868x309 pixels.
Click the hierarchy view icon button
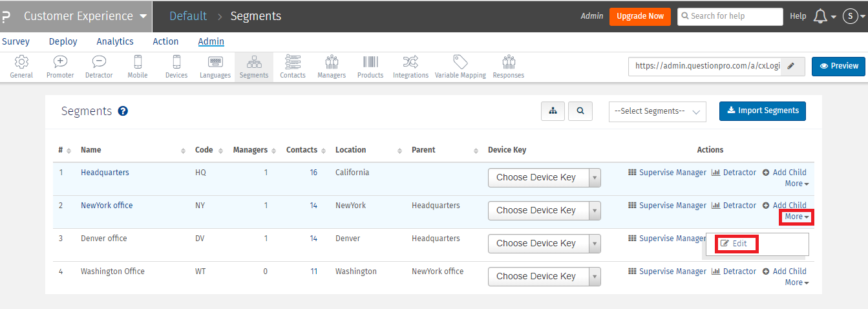click(x=553, y=111)
